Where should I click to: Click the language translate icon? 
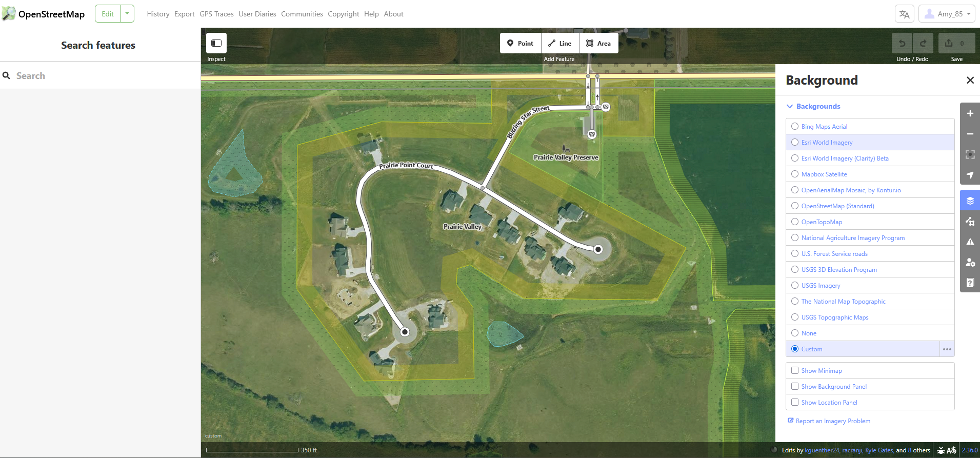coord(904,14)
